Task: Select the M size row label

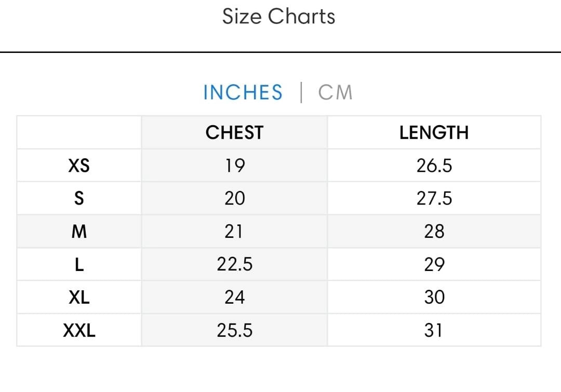Action: point(79,232)
